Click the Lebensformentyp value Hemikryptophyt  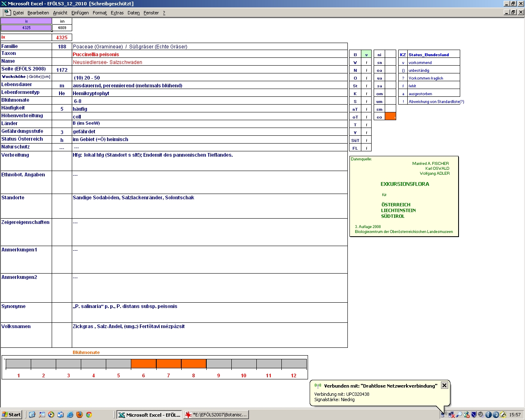[x=91, y=94]
